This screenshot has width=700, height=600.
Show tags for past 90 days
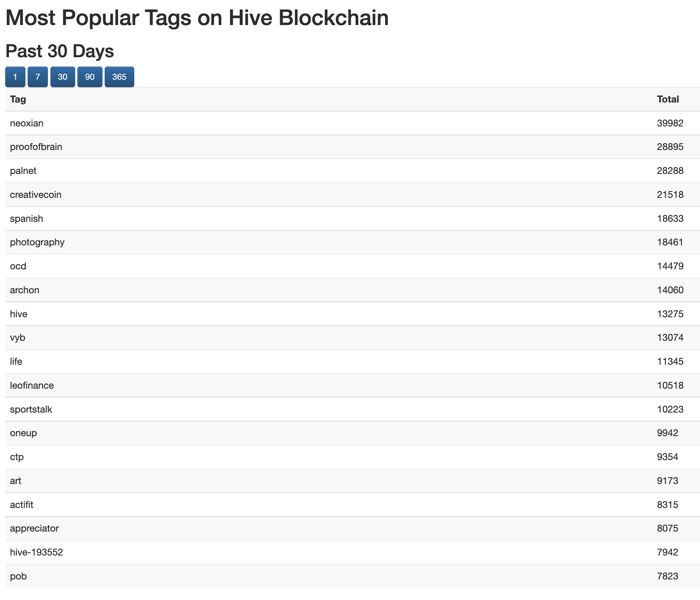90,77
